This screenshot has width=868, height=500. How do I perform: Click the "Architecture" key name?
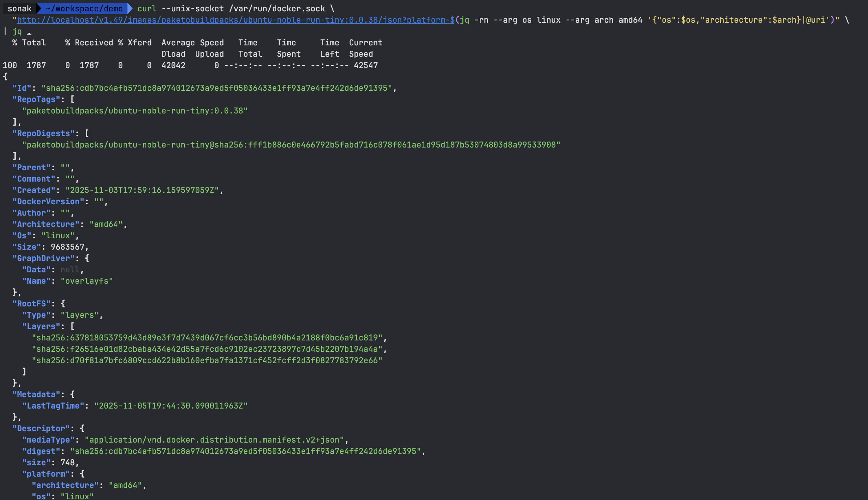pyautogui.click(x=46, y=224)
